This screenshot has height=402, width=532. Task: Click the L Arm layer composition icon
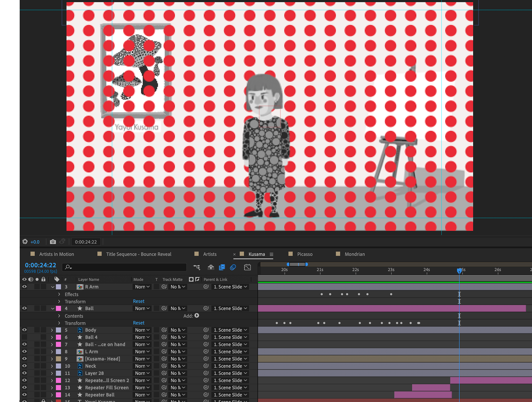coord(80,352)
